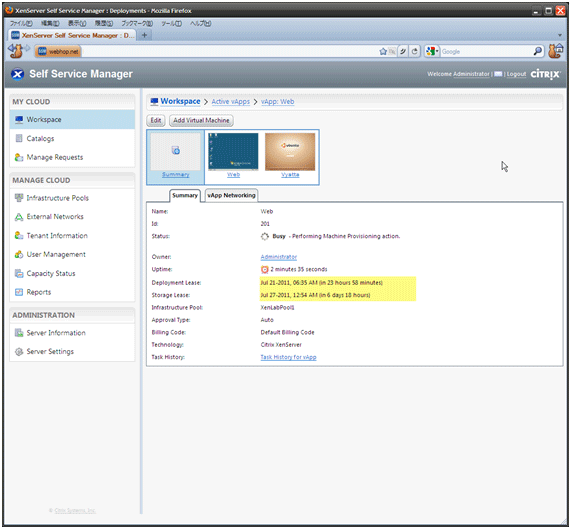Click the Capacity Status icon
The height and width of the screenshot is (529, 571).
point(19,273)
